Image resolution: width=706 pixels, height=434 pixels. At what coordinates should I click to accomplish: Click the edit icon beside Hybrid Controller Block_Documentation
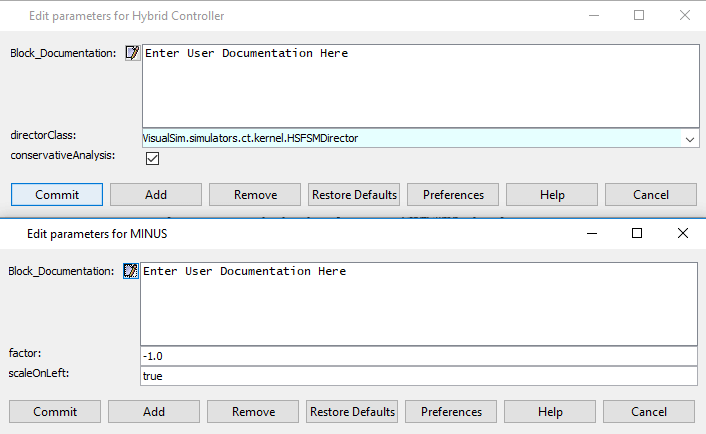point(132,53)
